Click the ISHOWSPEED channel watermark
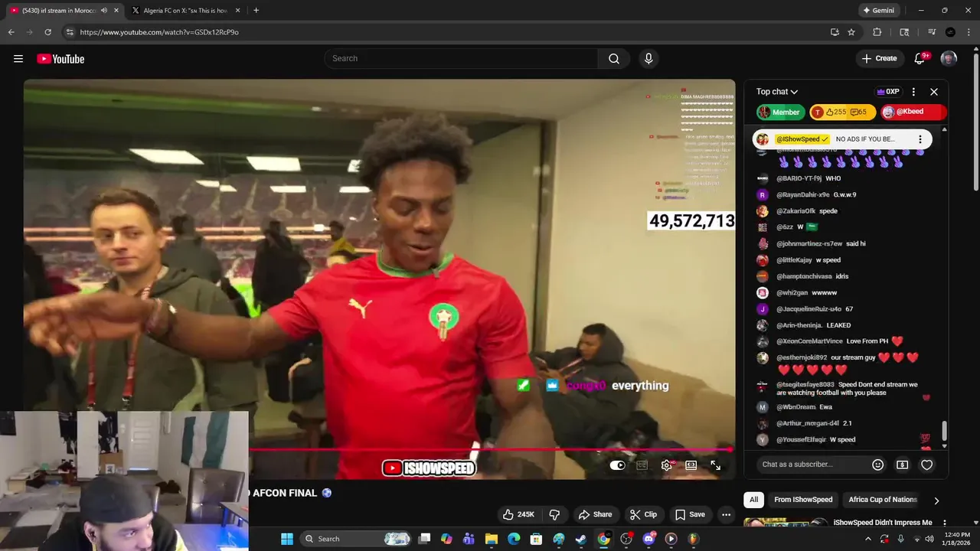This screenshot has height=551, width=980. coord(429,468)
